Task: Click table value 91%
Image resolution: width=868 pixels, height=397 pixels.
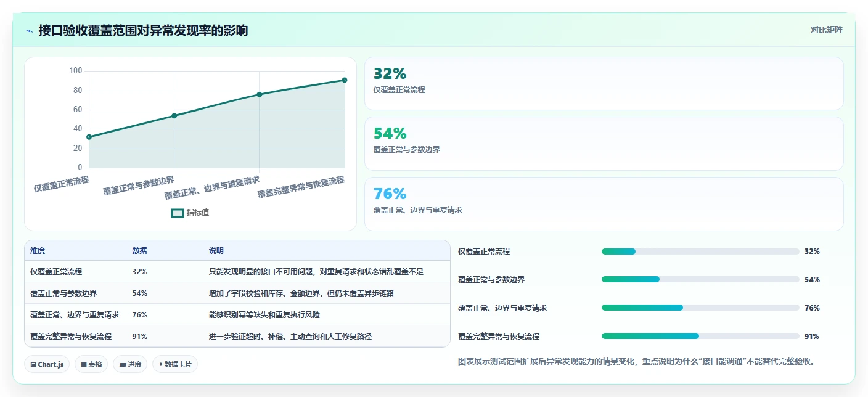Action: 139,336
